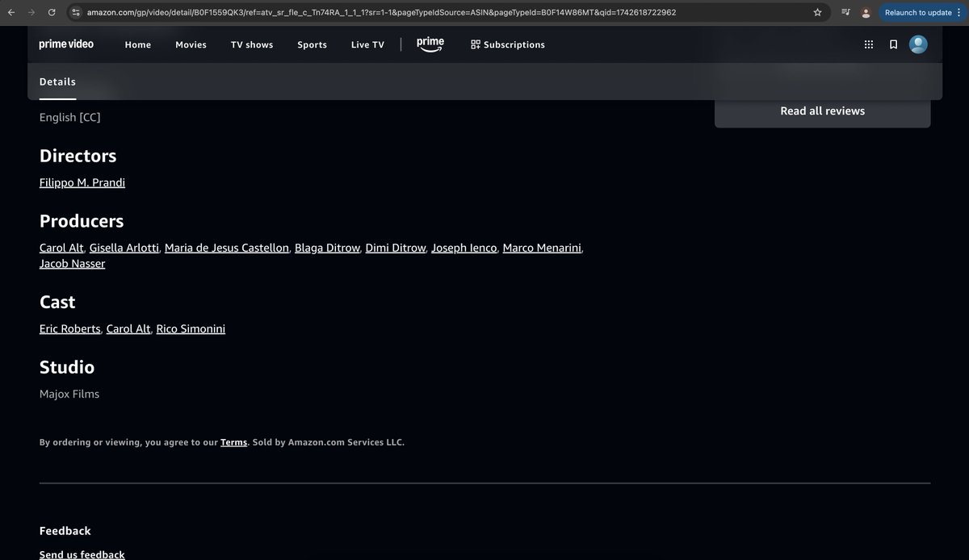Open the Movies menu item
This screenshot has width=969, height=560.
click(191, 44)
